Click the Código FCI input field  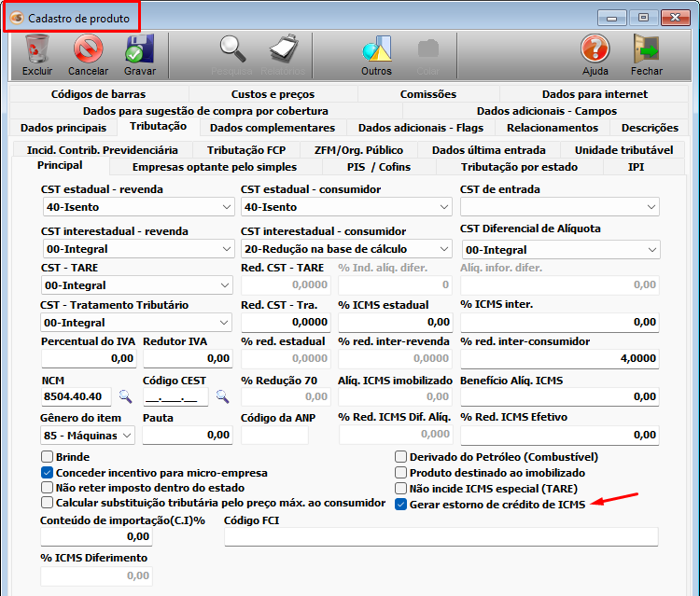(441, 536)
